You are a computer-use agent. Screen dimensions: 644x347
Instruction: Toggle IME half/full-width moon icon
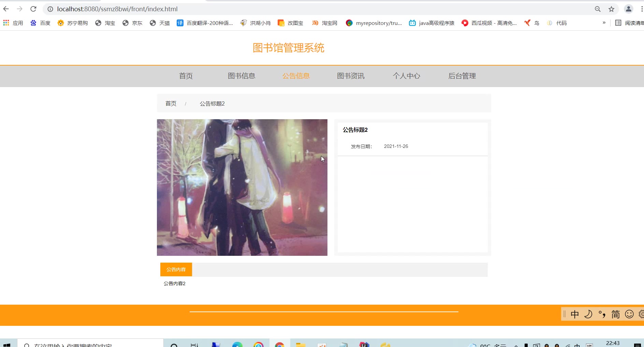[x=588, y=314]
